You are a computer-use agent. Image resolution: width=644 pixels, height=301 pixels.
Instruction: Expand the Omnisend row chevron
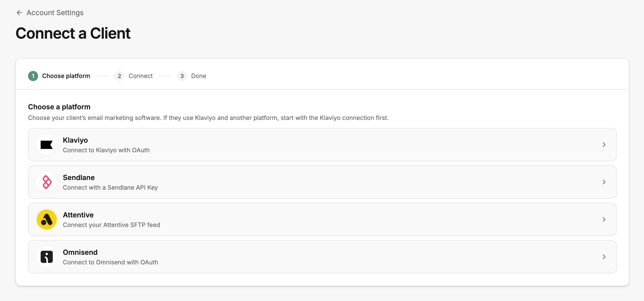(x=604, y=257)
